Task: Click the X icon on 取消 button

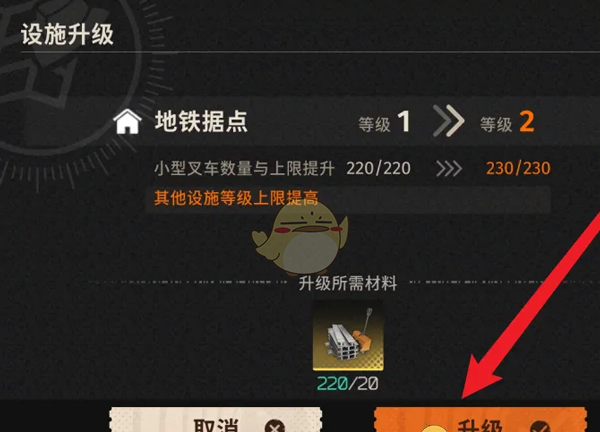Action: [275, 426]
